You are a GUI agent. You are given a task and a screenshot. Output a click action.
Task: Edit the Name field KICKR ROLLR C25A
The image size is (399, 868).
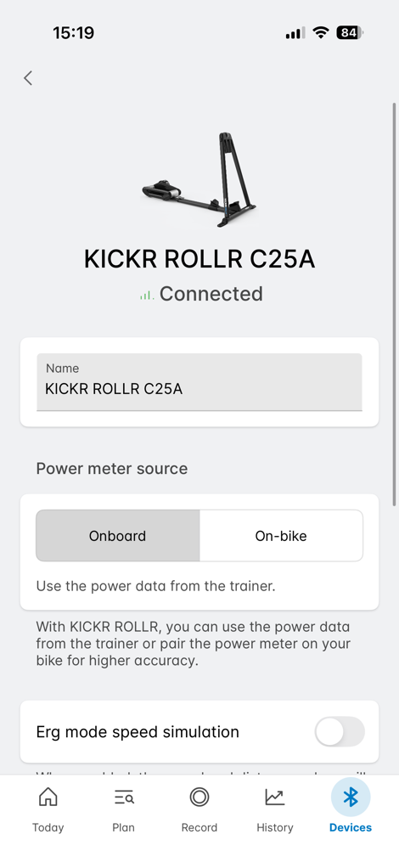199,382
